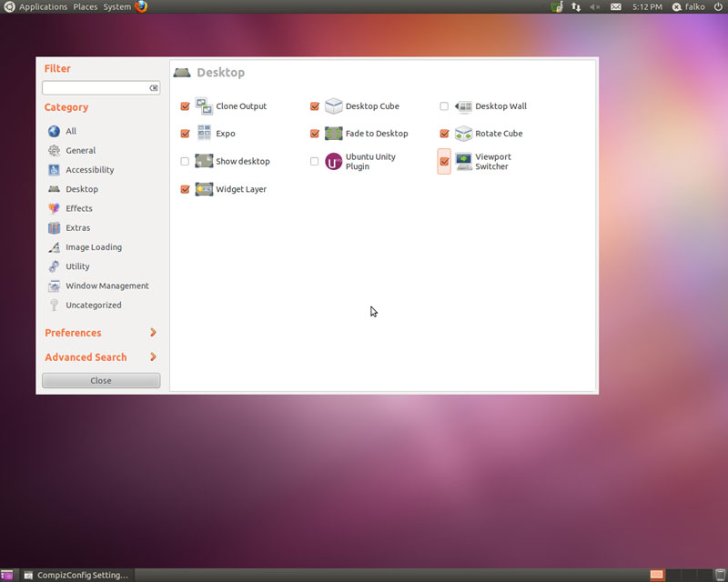The width and height of the screenshot is (728, 582).
Task: Open the System menu
Action: (117, 6)
